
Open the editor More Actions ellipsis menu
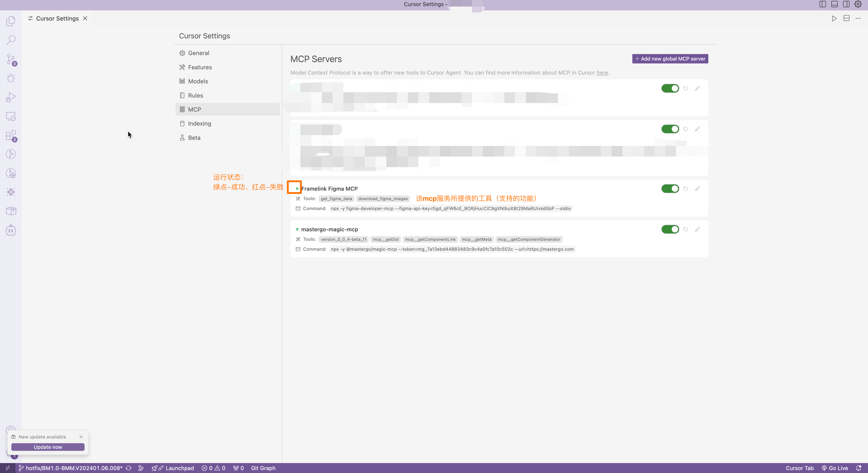(x=858, y=19)
